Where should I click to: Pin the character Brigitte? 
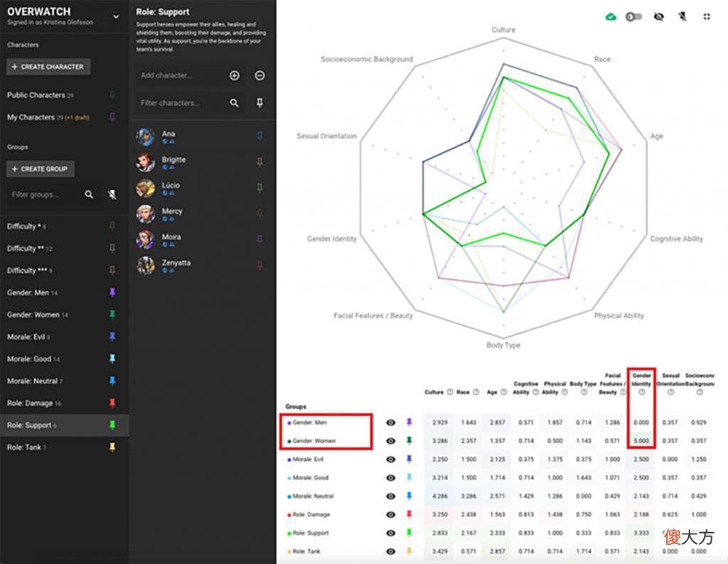pos(259,162)
